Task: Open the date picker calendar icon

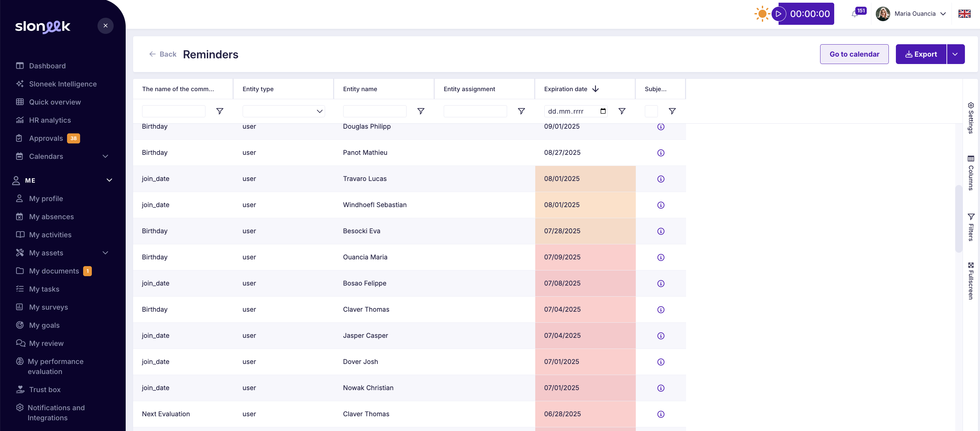Action: click(603, 111)
